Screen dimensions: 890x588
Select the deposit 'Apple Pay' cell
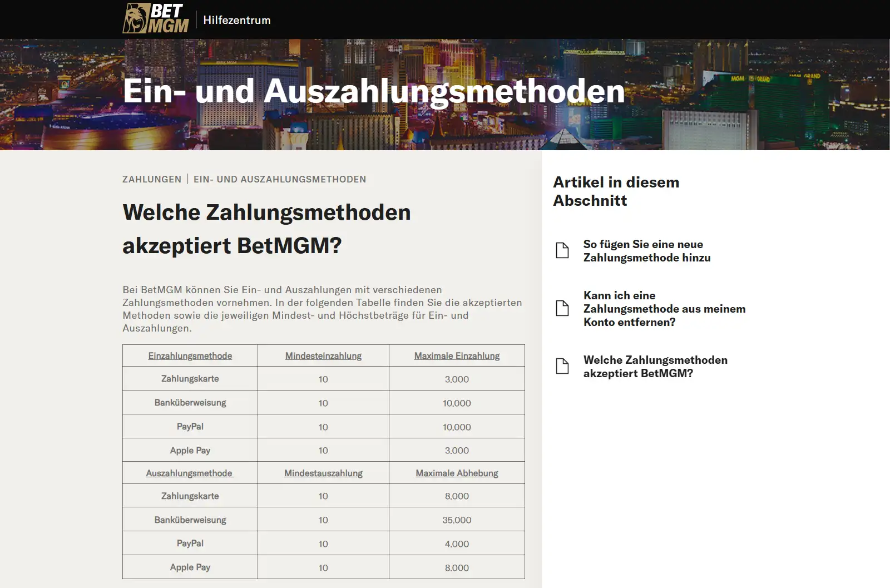coord(190,451)
